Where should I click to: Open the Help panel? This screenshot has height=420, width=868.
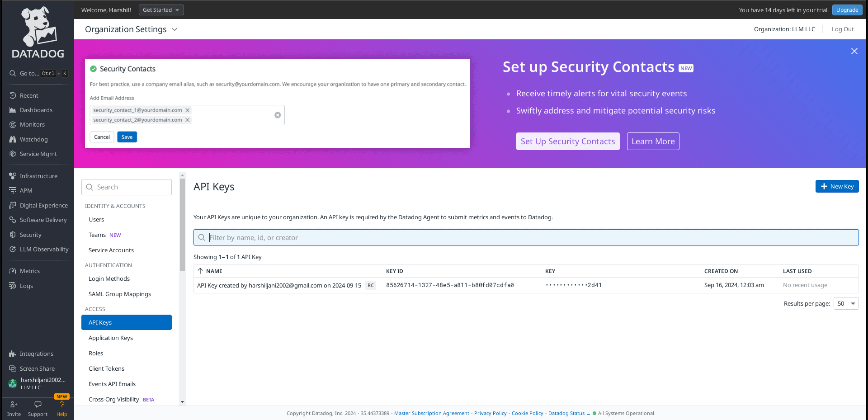(x=61, y=408)
